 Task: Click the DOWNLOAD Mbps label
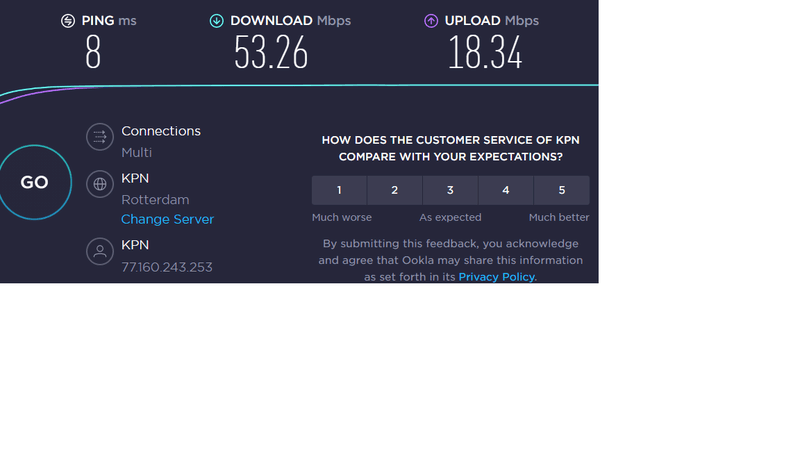pyautogui.click(x=290, y=21)
